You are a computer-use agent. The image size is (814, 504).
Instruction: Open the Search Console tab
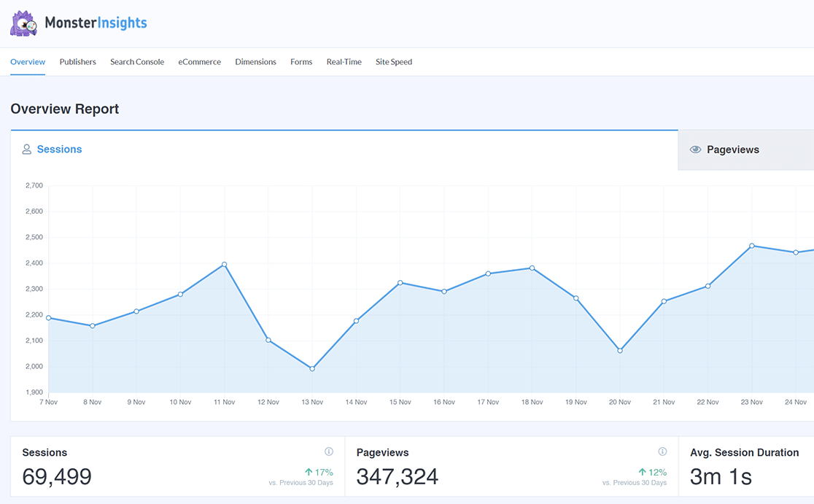tap(137, 62)
